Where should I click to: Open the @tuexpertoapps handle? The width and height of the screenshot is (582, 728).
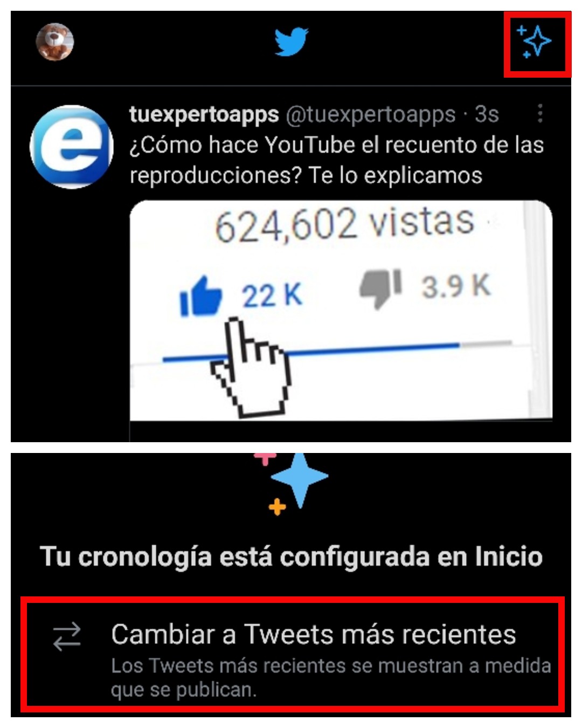(370, 114)
